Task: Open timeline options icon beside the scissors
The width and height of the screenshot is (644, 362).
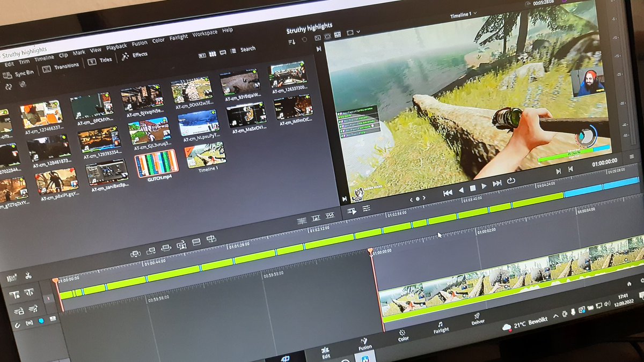Action: 11,278
